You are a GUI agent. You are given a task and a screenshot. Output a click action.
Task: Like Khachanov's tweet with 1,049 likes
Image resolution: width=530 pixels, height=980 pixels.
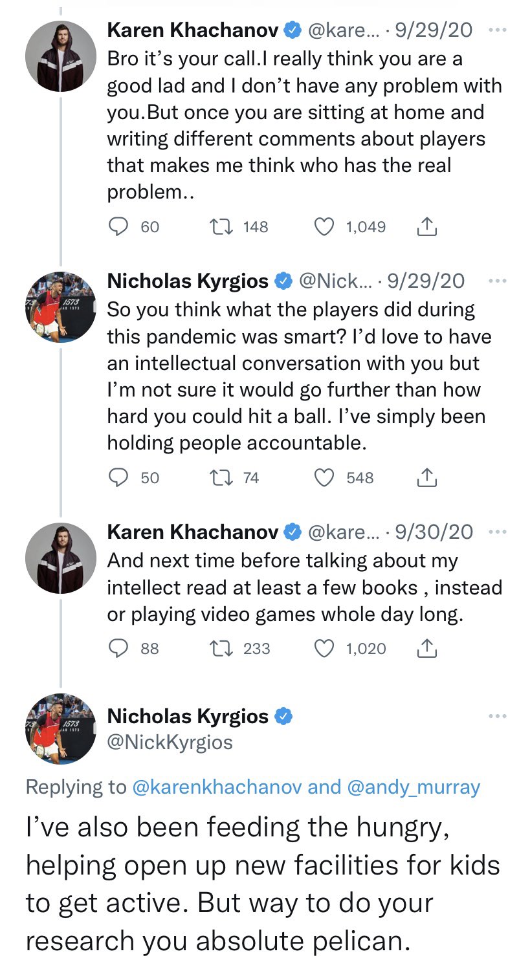[324, 226]
